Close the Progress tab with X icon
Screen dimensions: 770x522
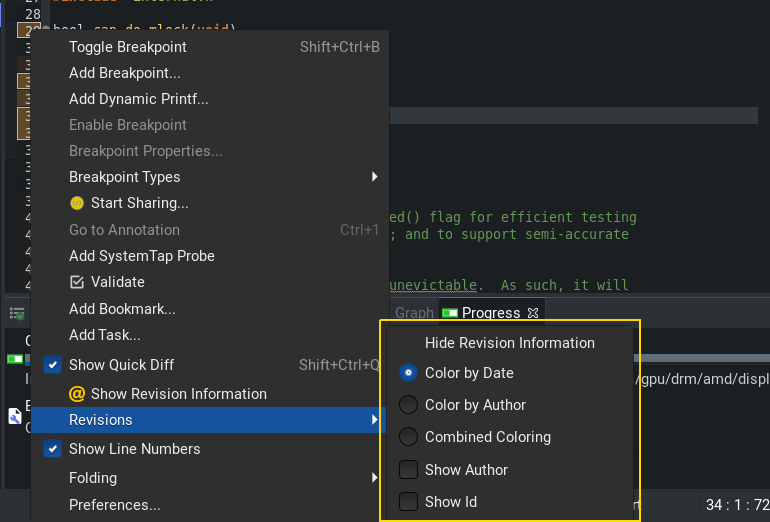pyautogui.click(x=533, y=313)
